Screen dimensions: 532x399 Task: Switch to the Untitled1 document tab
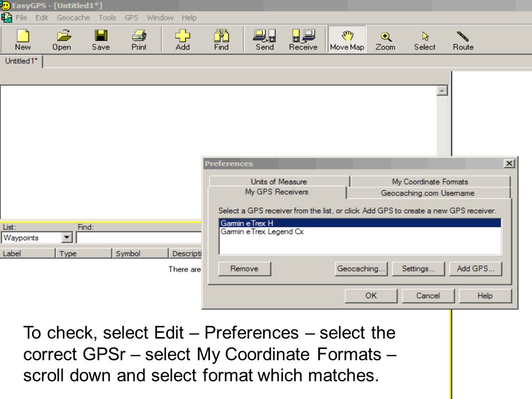click(21, 62)
